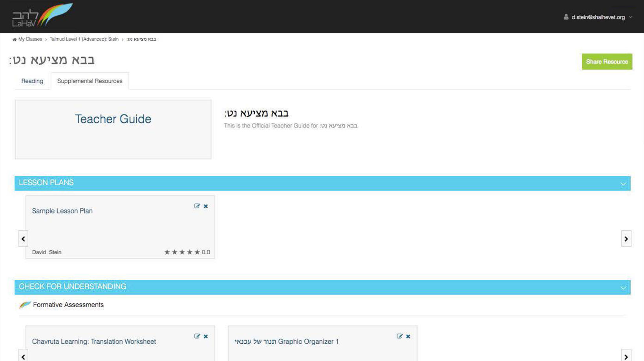Edit the Chavruta Learning Translation Worksheet
The image size is (644, 361).
pyautogui.click(x=197, y=336)
